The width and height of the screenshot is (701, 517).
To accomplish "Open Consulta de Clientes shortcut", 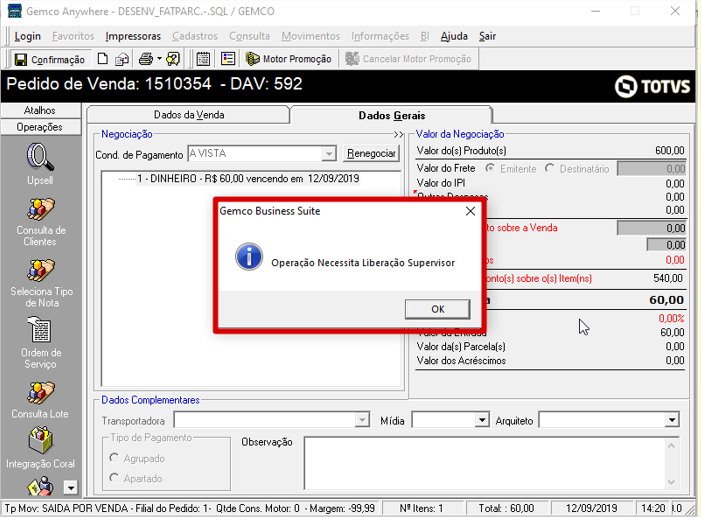I will point(40,222).
